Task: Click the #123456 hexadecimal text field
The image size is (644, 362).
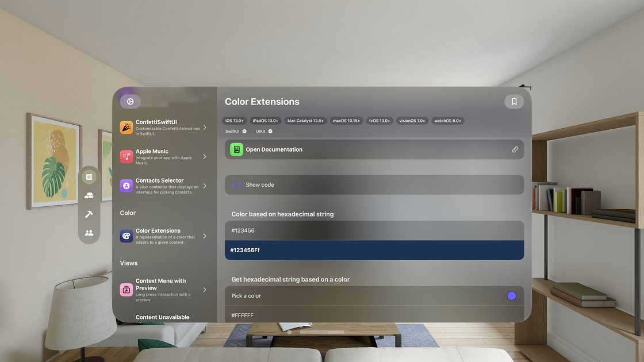Action: pos(374,230)
